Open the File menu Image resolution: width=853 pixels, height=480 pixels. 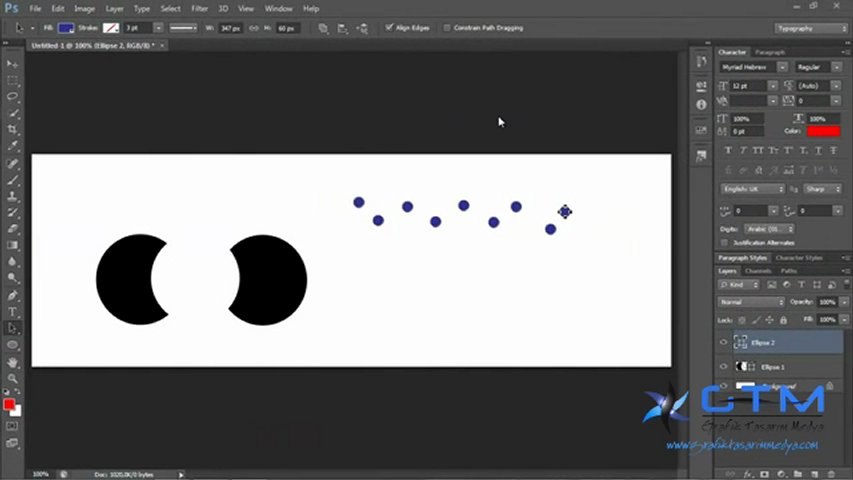tap(35, 9)
